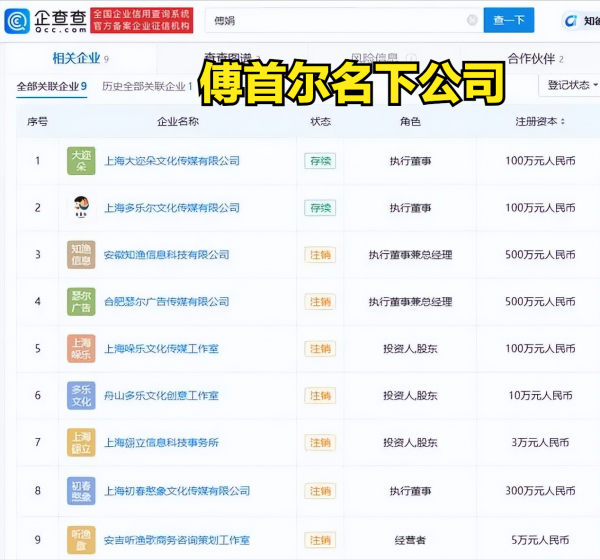Click the 初春憨象 company logo

click(x=81, y=491)
